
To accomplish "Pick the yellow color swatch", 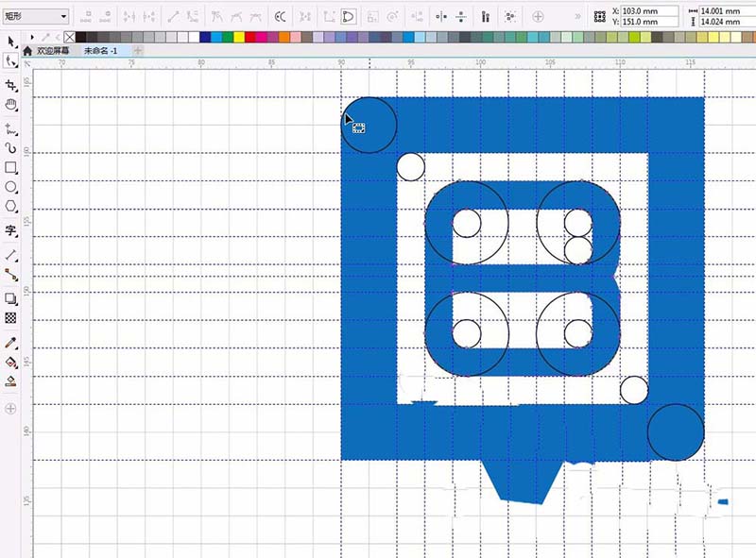I will tap(239, 37).
